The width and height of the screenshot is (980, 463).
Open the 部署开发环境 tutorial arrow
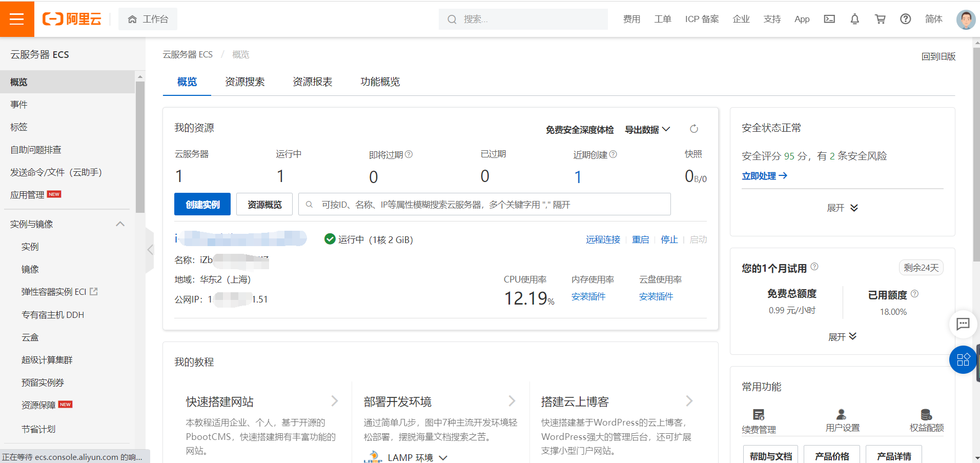(x=512, y=401)
